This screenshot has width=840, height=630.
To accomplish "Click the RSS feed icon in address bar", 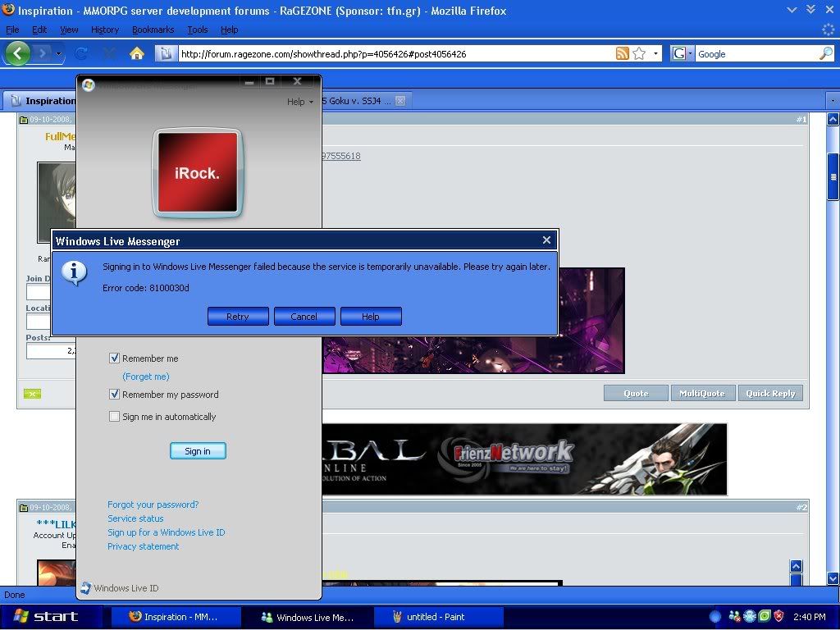I will click(x=623, y=53).
